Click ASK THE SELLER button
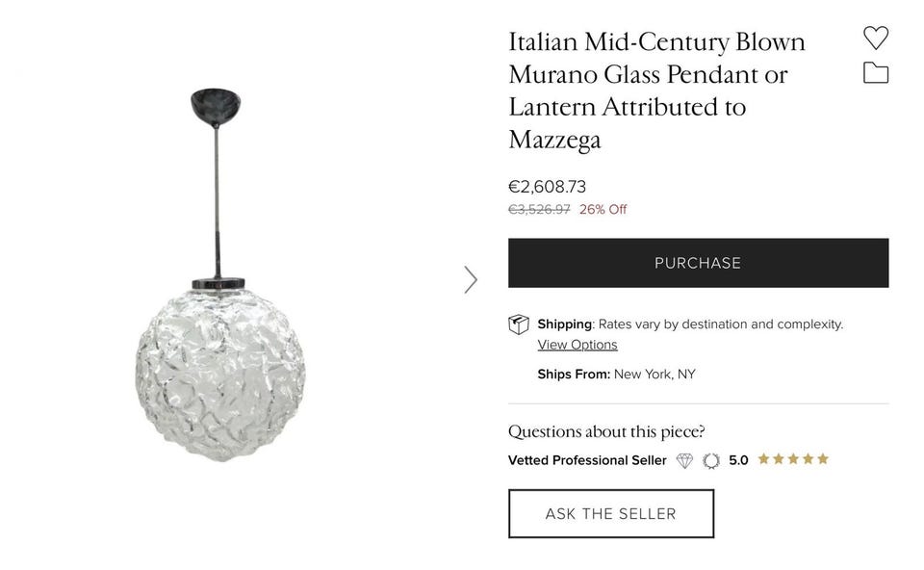Viewport: 924px width, 570px height. tap(610, 513)
